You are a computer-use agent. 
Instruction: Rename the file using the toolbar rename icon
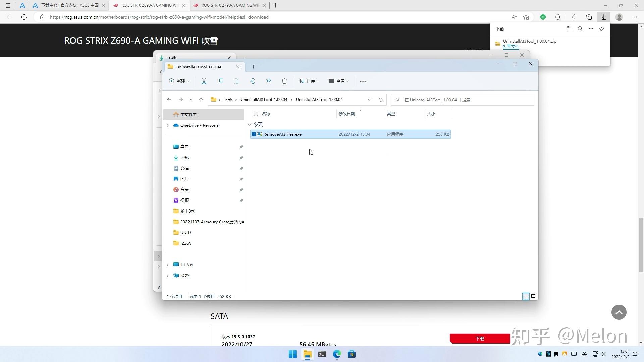252,81
